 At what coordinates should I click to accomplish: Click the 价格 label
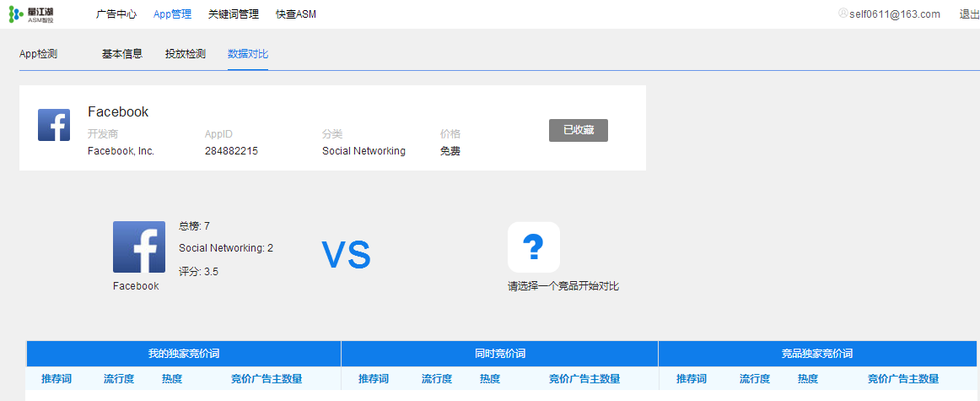pos(450,134)
